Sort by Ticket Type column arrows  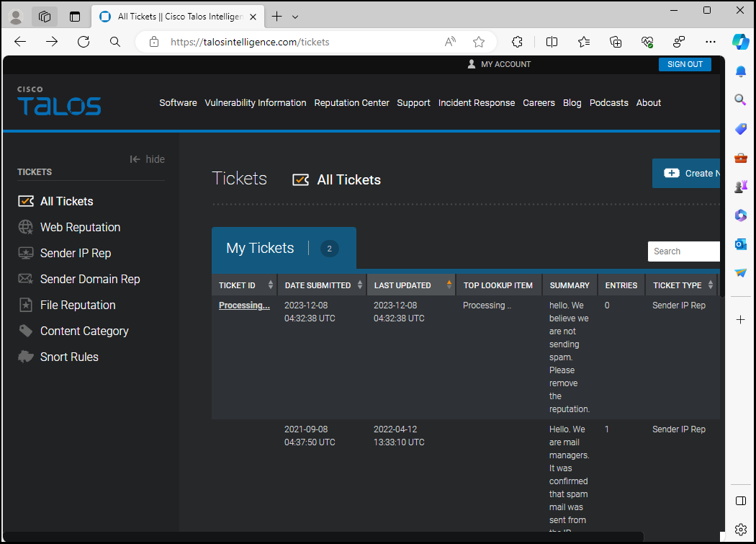[710, 285]
